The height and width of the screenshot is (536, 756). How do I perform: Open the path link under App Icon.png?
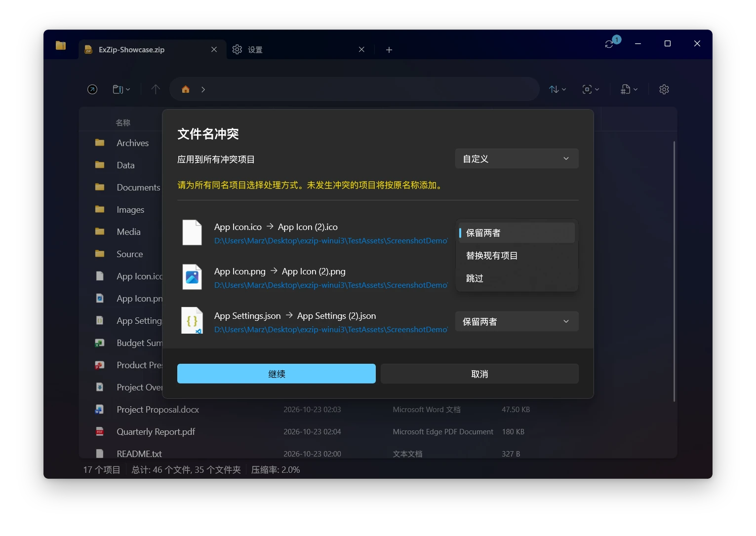(x=331, y=285)
